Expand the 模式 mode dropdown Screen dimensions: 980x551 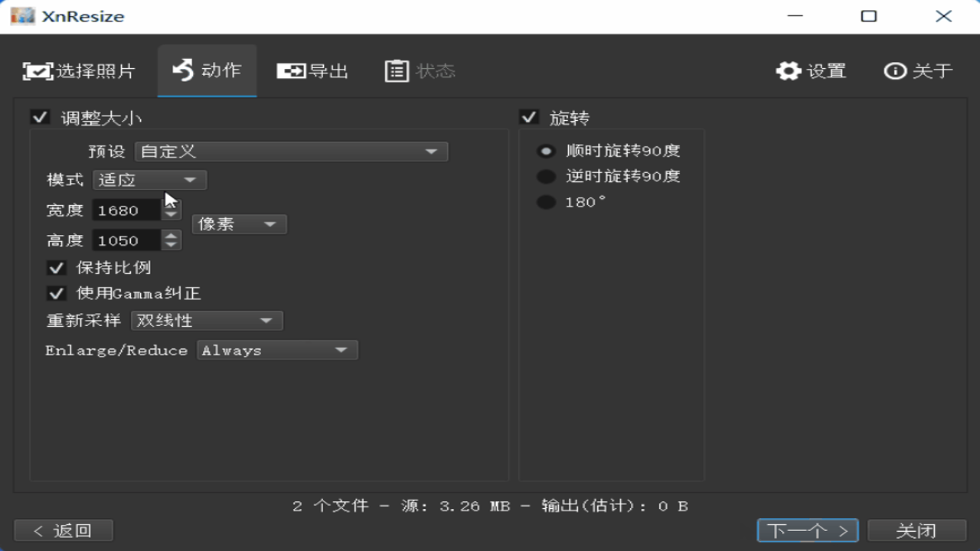[150, 180]
